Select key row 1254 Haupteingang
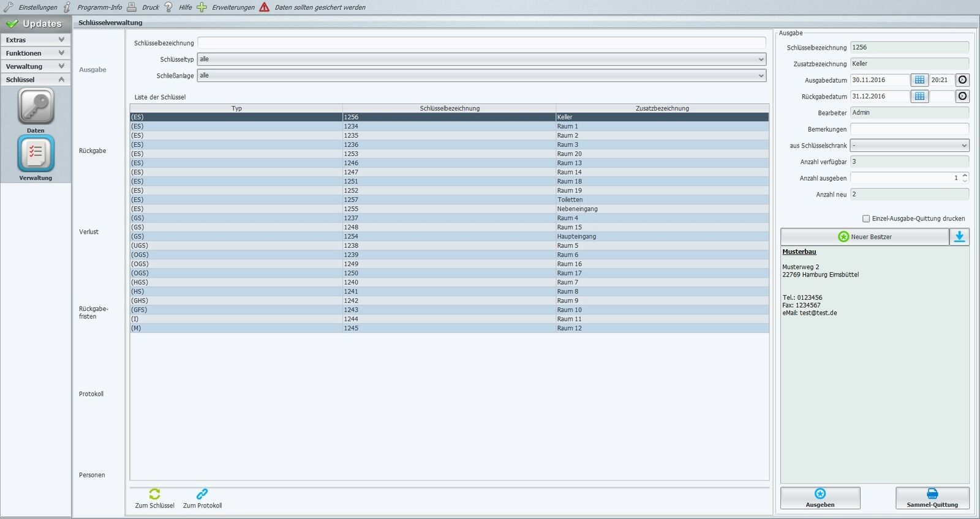 click(x=450, y=236)
